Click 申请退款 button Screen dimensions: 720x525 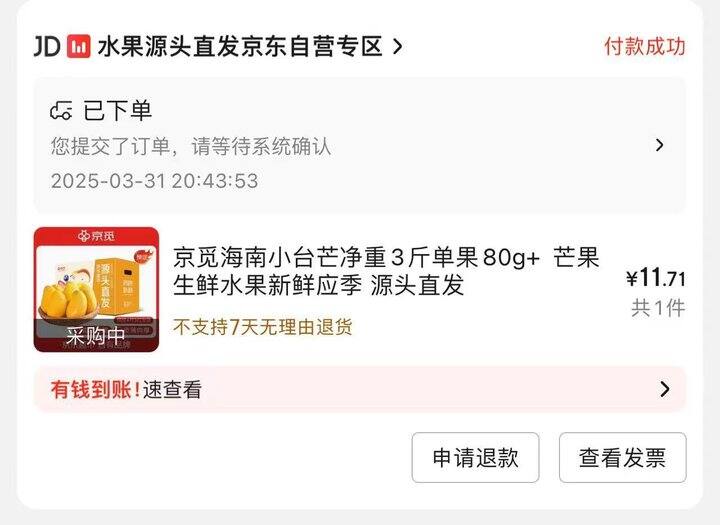click(x=475, y=457)
